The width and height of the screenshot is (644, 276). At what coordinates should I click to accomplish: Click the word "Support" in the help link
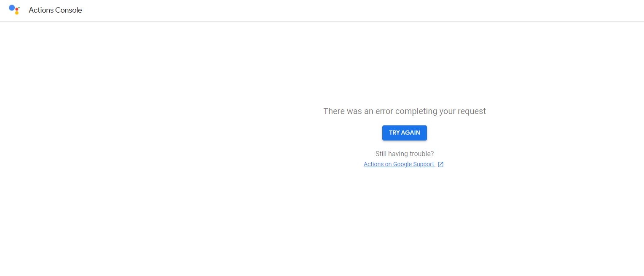click(x=424, y=164)
